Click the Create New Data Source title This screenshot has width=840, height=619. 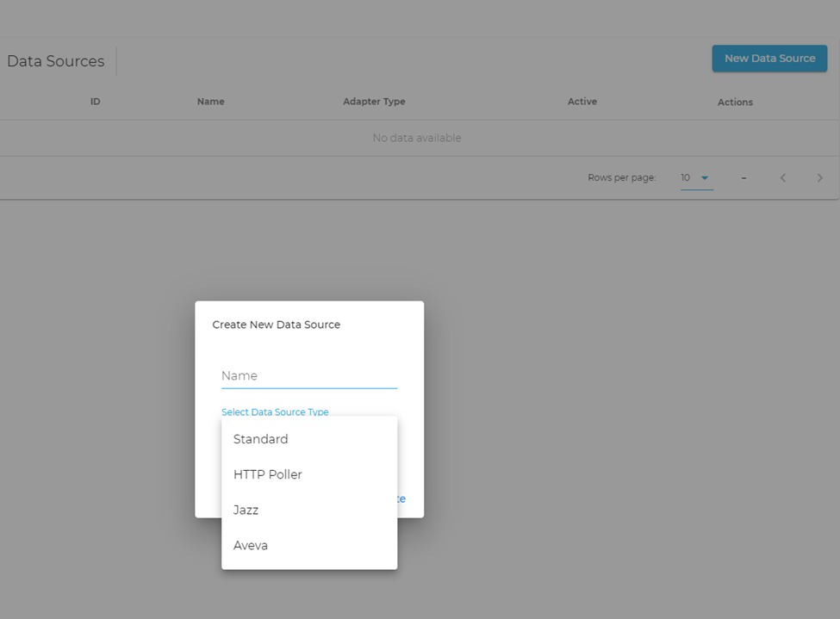(276, 325)
